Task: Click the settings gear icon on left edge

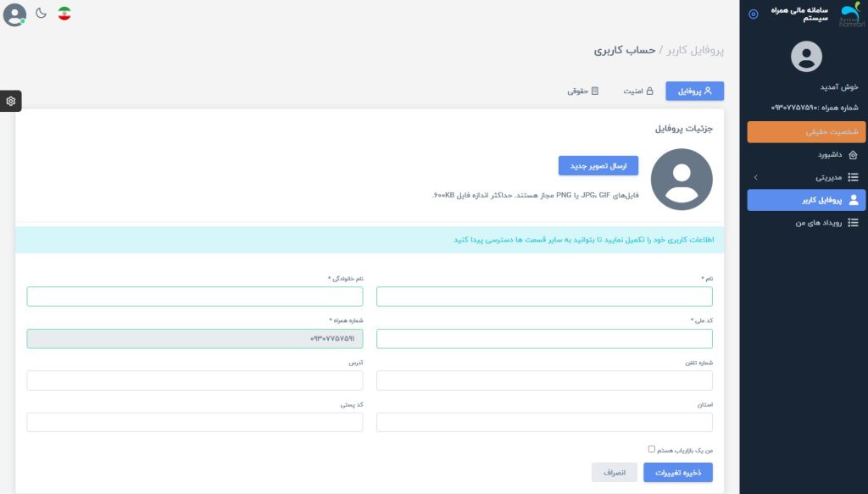Action: click(11, 101)
